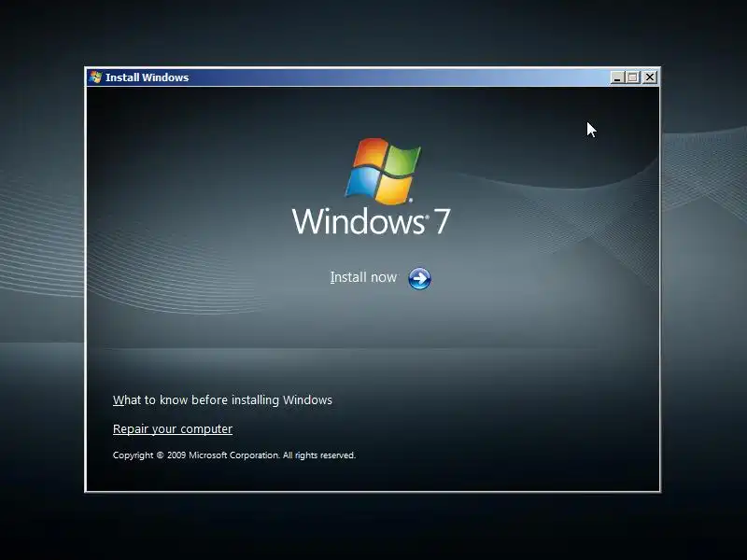Open What to know before installing Windows

point(222,400)
